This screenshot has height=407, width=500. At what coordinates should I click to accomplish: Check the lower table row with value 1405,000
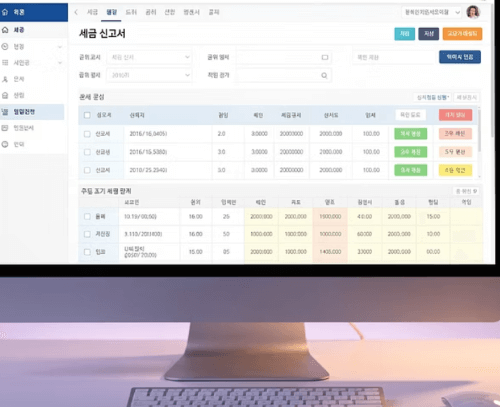click(87, 252)
